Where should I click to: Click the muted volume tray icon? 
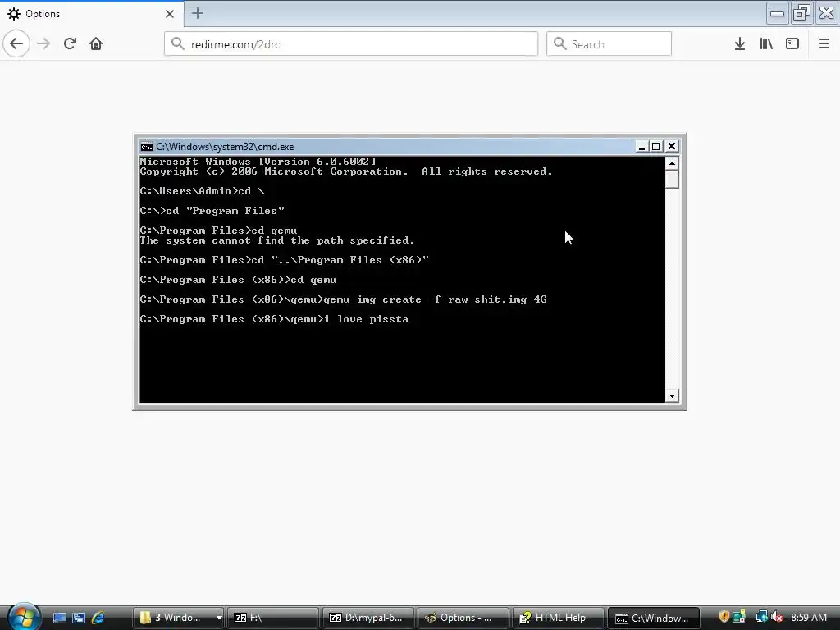click(x=777, y=617)
